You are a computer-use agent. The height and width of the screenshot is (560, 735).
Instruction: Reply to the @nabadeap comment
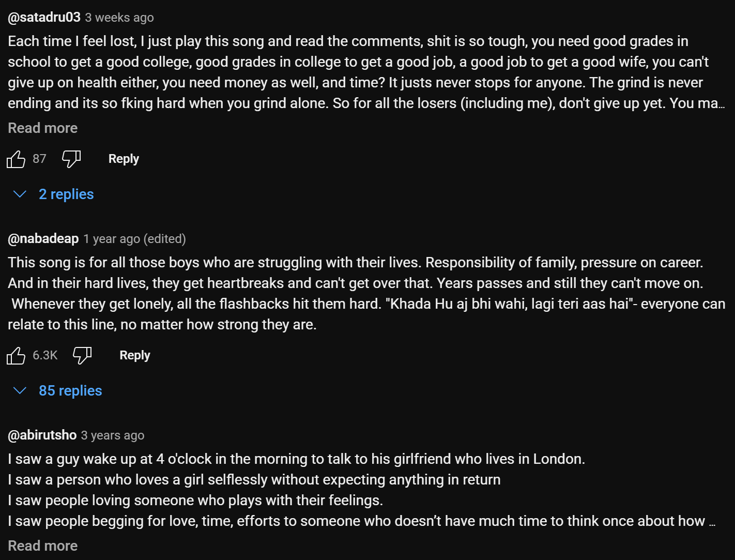click(x=135, y=355)
